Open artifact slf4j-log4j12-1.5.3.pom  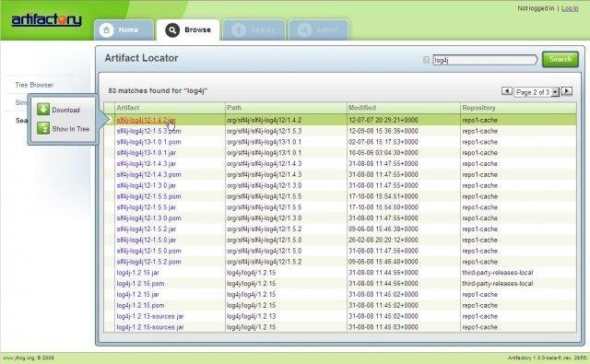pos(148,131)
